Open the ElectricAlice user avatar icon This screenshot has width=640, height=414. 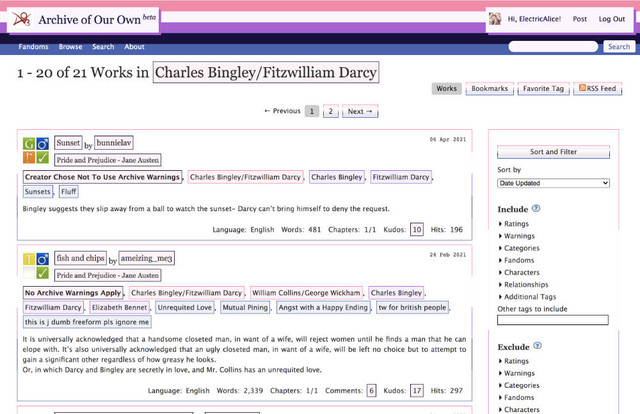495,19
